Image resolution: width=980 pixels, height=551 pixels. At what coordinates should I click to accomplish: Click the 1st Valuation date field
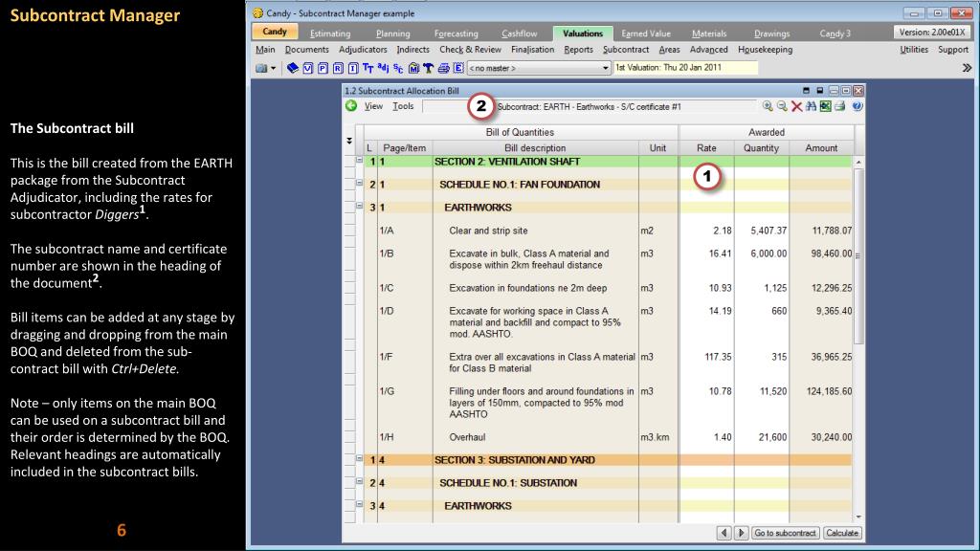pyautogui.click(x=685, y=68)
